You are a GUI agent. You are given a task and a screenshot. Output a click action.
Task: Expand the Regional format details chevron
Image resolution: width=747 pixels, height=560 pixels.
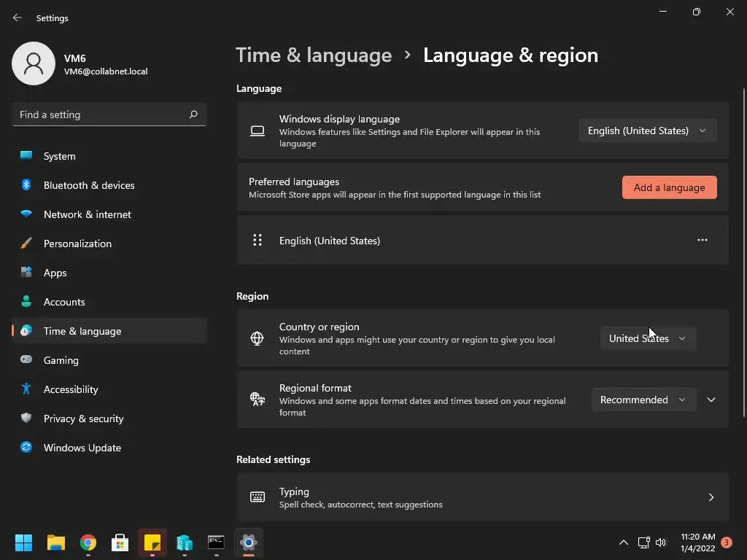click(x=711, y=400)
